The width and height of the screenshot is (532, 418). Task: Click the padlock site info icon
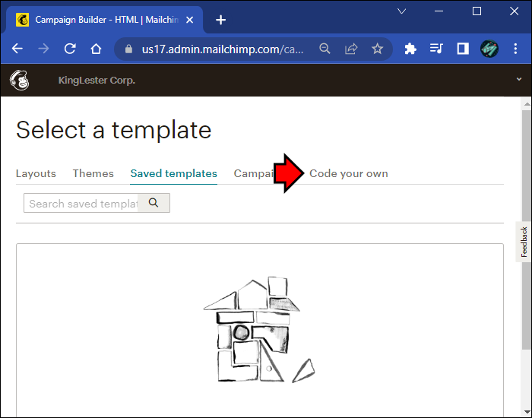point(128,49)
